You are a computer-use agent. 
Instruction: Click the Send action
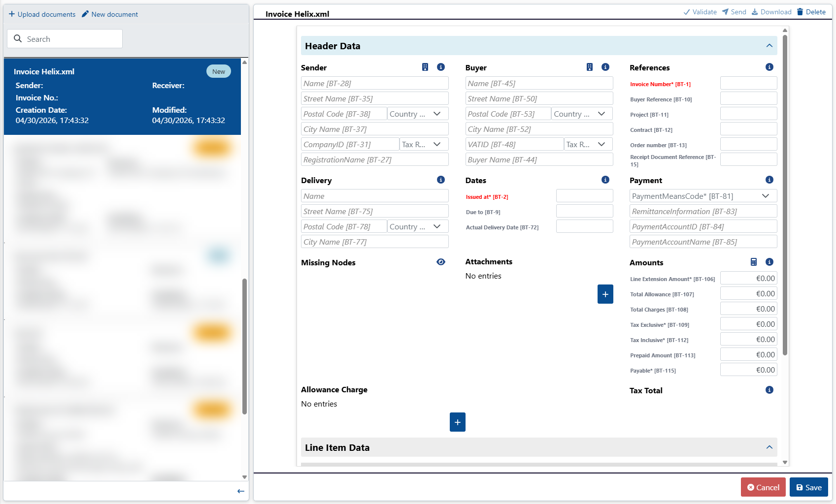click(734, 12)
